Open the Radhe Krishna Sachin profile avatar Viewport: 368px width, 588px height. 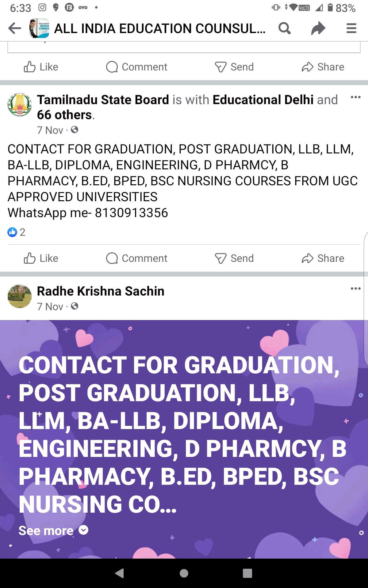[19, 296]
